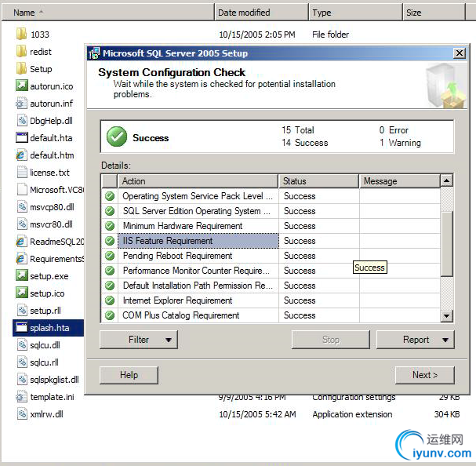Viewport: 476px width, 466px height.
Task: Open the redist folder icon
Action: (x=21, y=51)
